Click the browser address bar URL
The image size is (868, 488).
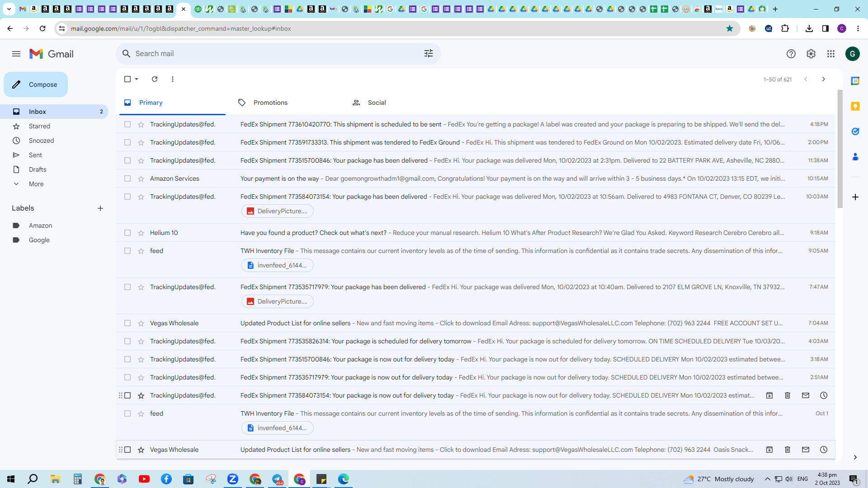pos(181,28)
